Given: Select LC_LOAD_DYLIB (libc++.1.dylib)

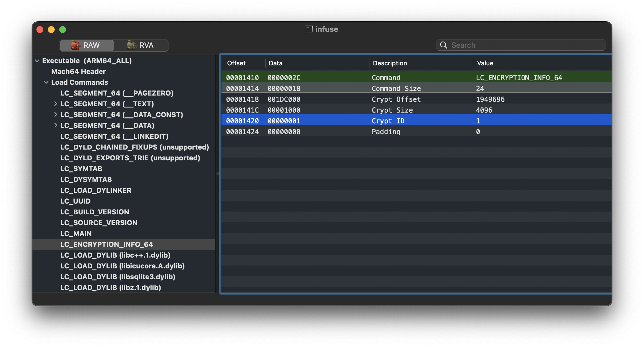Looking at the screenshot, I should 115,255.
